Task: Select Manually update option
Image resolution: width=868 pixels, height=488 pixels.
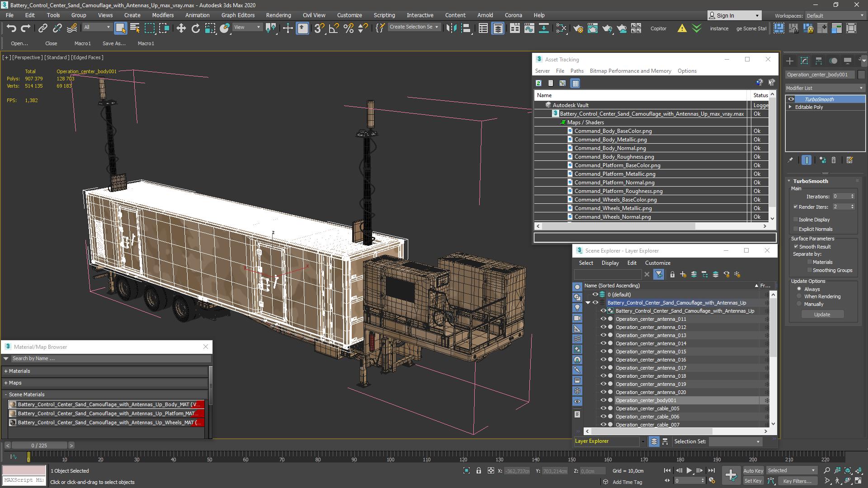Action: (x=799, y=304)
